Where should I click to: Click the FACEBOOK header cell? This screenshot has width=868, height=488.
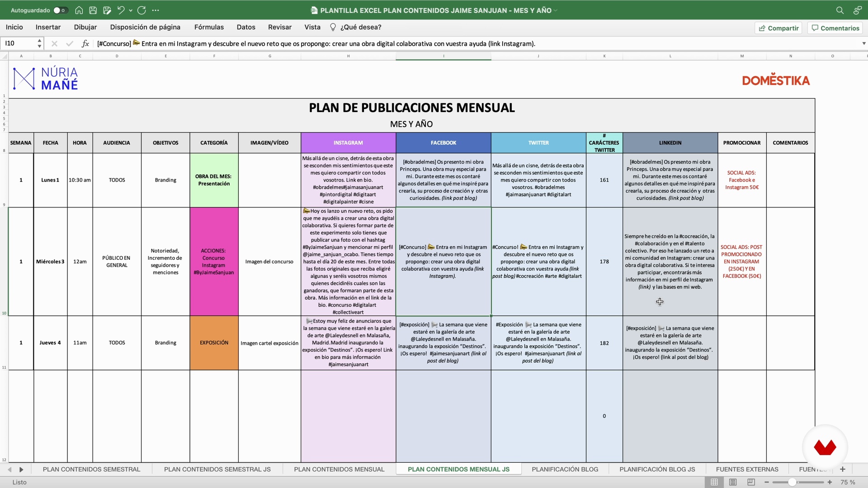pos(443,143)
